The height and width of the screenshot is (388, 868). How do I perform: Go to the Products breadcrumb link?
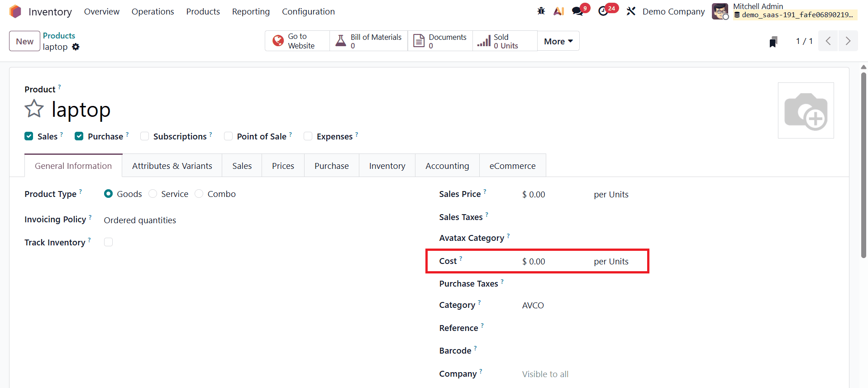coord(59,35)
